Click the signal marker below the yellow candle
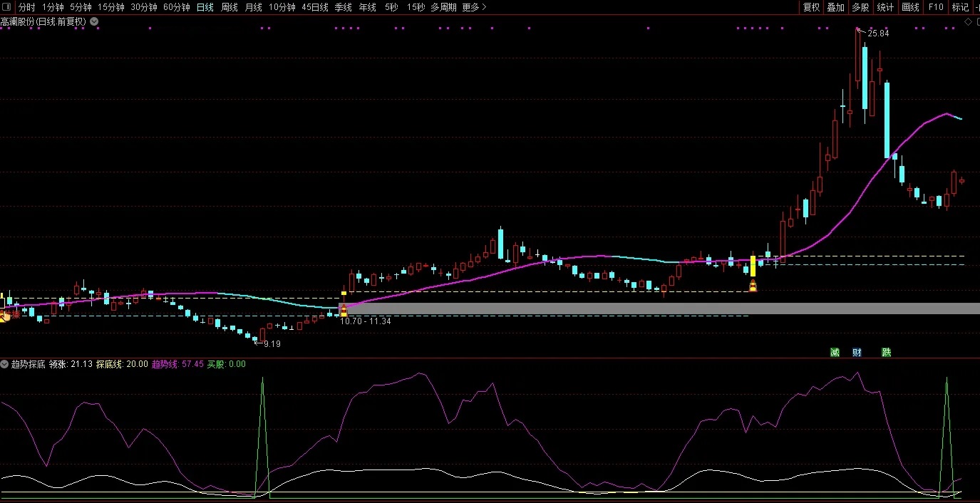The height and width of the screenshot is (503, 980). pos(753,286)
